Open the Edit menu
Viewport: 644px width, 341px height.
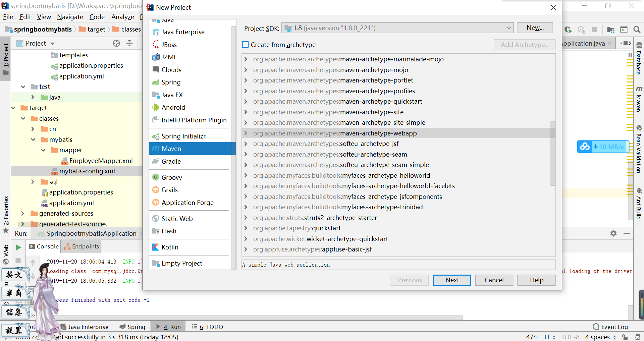[x=25, y=17]
